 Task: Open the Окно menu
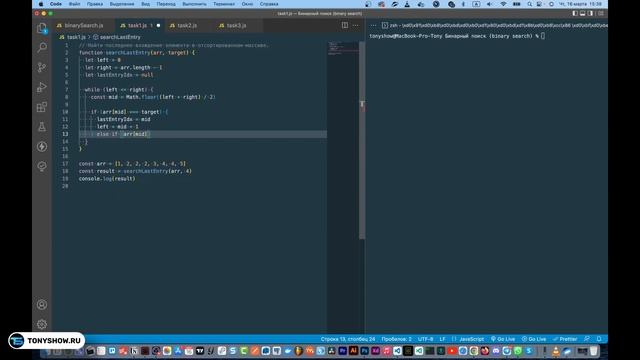tap(247, 4)
